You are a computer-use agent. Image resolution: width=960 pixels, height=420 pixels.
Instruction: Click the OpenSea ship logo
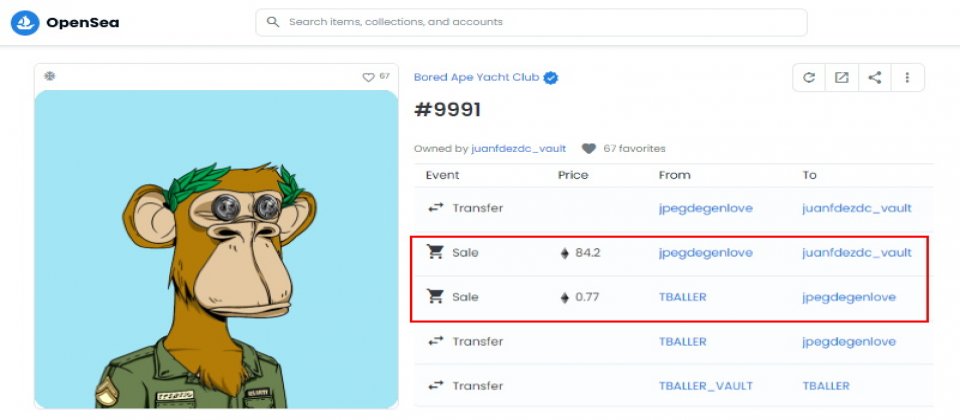coord(25,23)
